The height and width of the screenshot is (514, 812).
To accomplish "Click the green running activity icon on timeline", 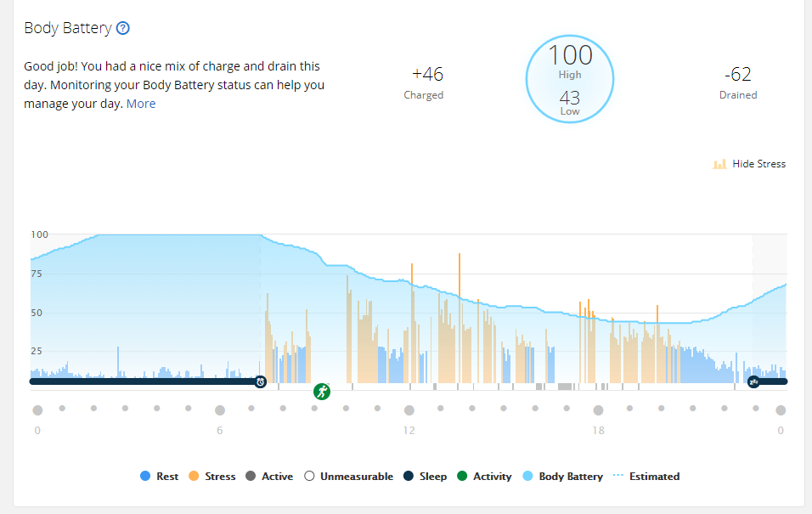I will 322,391.
